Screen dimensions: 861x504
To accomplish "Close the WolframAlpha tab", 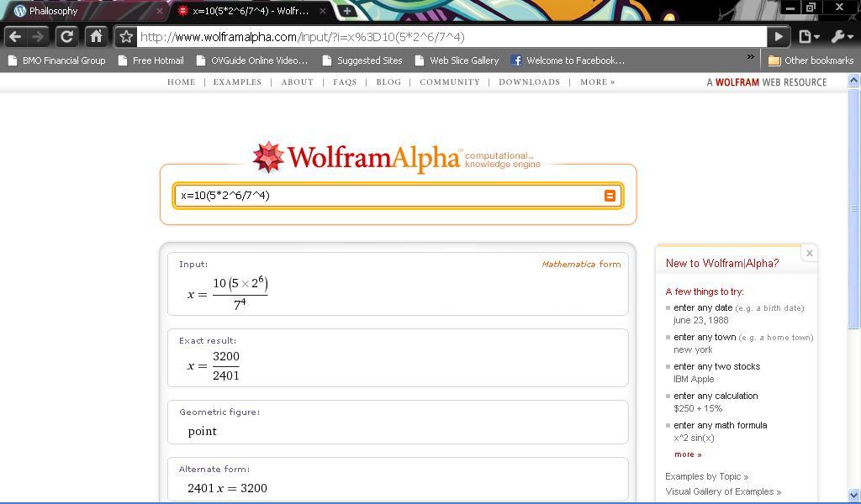I will coord(323,10).
